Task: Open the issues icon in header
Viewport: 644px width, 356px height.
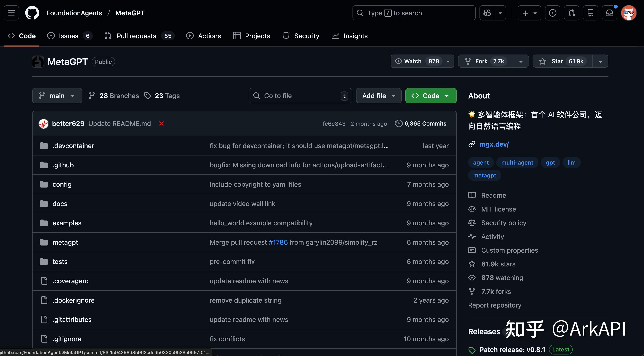Action: (x=552, y=13)
